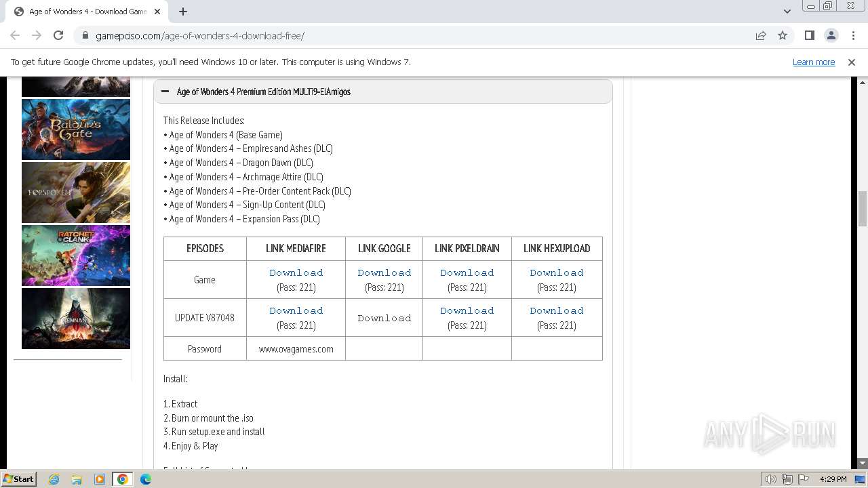
Task: Collapse Age of Wonders 4 Premium Edition section
Action: tap(383, 91)
